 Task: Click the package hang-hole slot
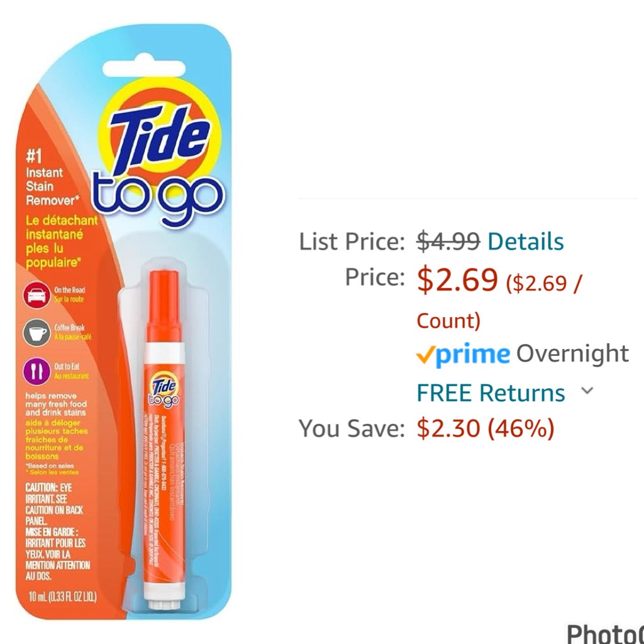click(144, 69)
